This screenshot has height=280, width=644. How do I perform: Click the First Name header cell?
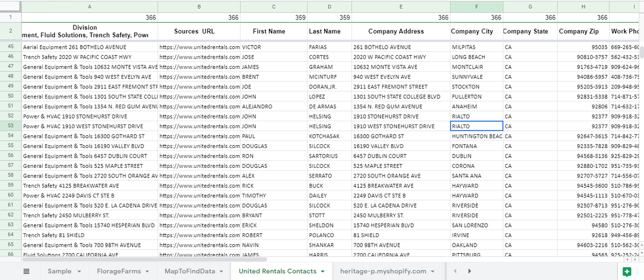coord(274,32)
